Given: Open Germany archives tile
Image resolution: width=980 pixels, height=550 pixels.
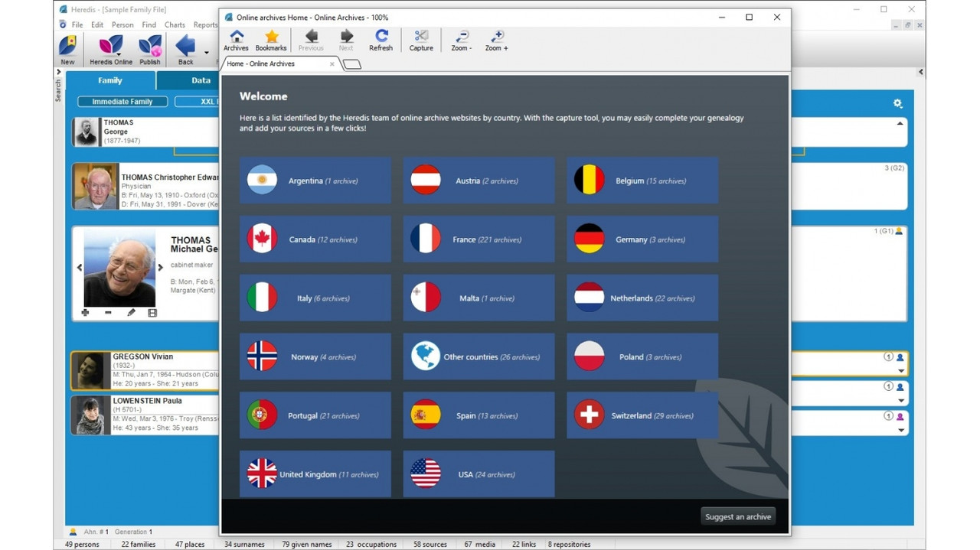Looking at the screenshot, I should [642, 239].
